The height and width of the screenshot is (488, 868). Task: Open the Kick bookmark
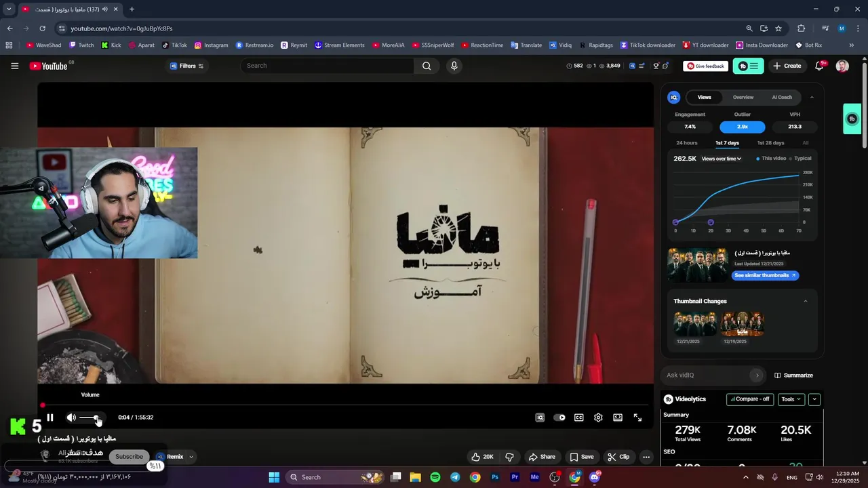(111, 45)
